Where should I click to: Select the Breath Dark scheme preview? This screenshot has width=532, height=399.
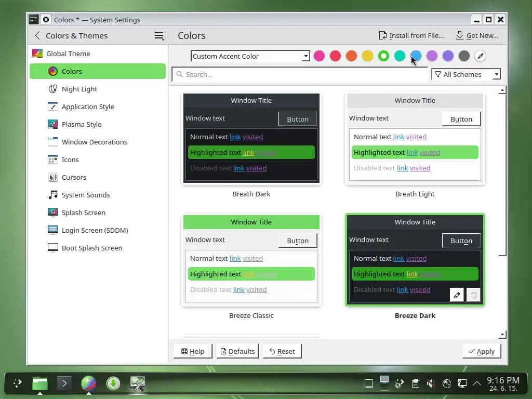251,138
